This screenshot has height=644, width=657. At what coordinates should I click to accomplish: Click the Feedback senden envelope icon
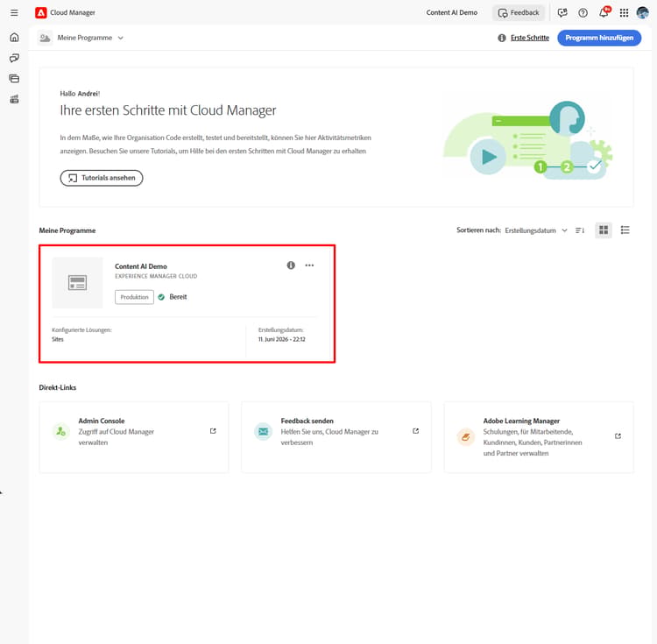point(263,432)
